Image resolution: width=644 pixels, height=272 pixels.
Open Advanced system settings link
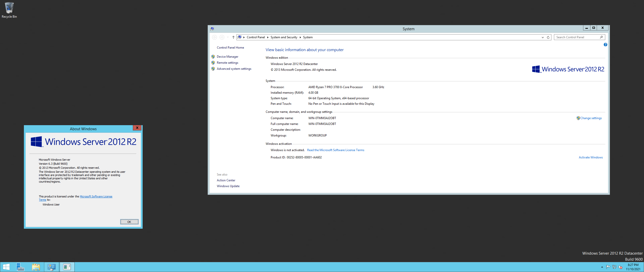point(234,69)
